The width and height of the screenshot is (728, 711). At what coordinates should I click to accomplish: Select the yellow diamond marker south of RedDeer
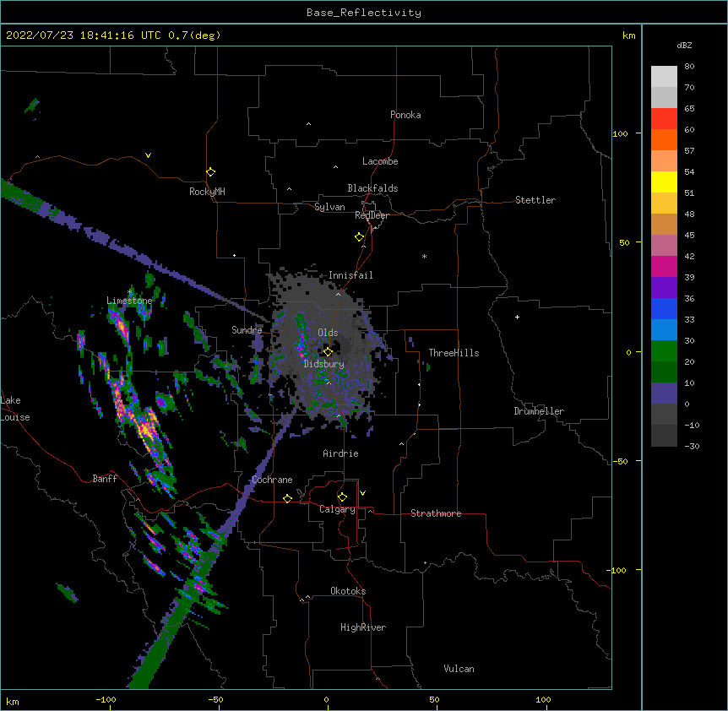(359, 237)
